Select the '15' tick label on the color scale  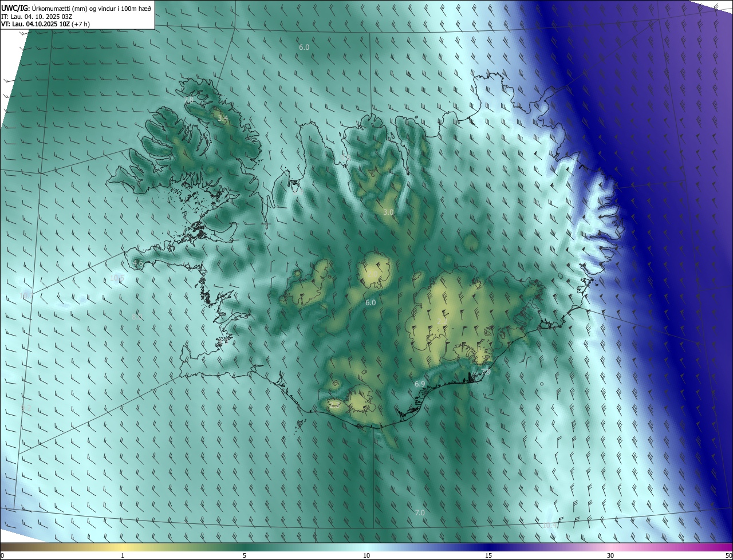(488, 555)
